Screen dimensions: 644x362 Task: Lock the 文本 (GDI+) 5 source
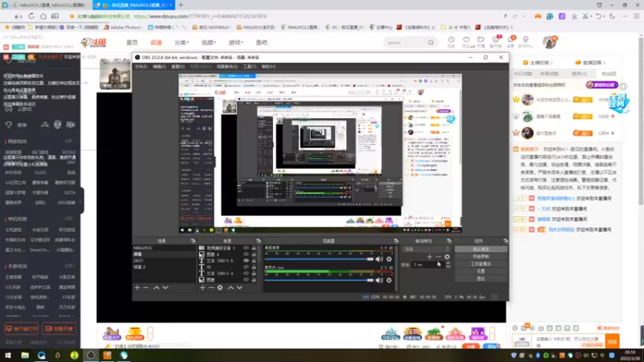254,261
